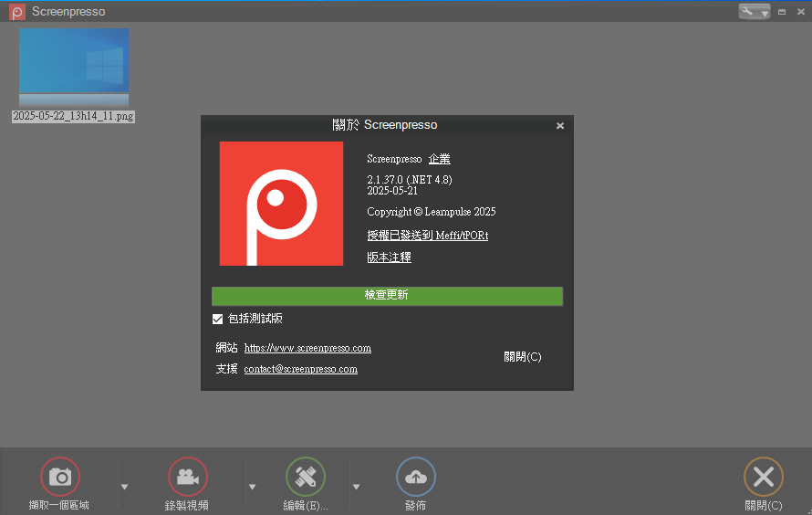The height and width of the screenshot is (515, 812).
Task: Open the 版本注釋 release notes link
Action: tap(389, 257)
